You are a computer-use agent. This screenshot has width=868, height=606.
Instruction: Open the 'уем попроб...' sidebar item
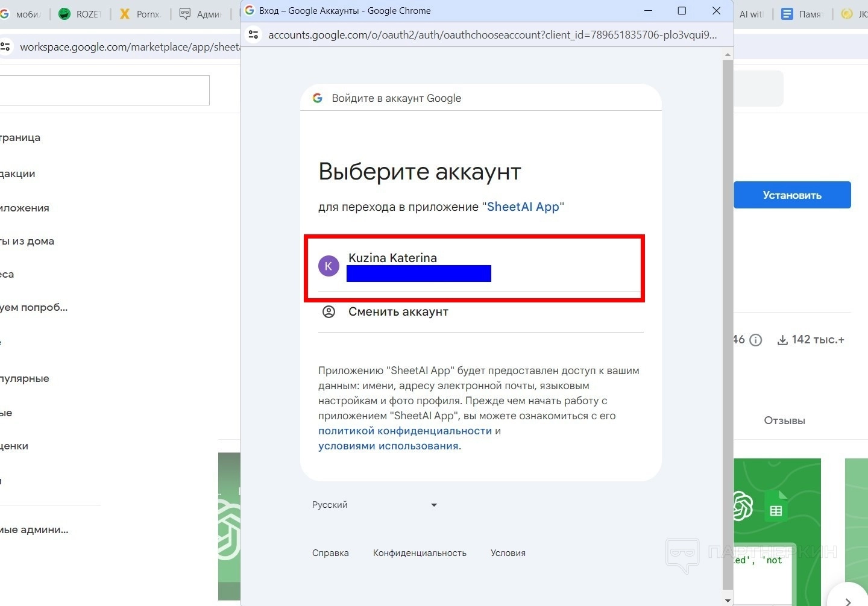click(34, 307)
